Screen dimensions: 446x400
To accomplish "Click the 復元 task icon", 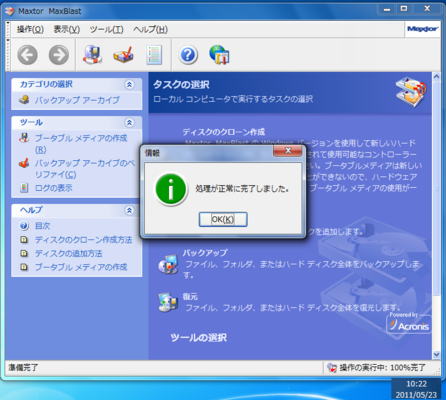I will 168,302.
